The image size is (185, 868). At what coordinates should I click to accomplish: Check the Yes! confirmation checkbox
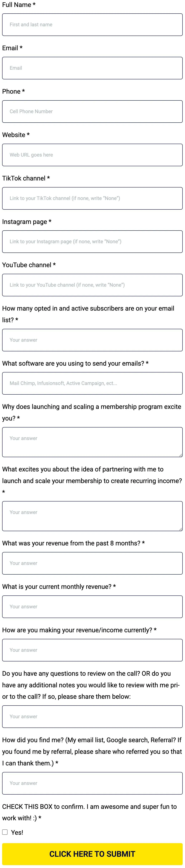coord(5,832)
